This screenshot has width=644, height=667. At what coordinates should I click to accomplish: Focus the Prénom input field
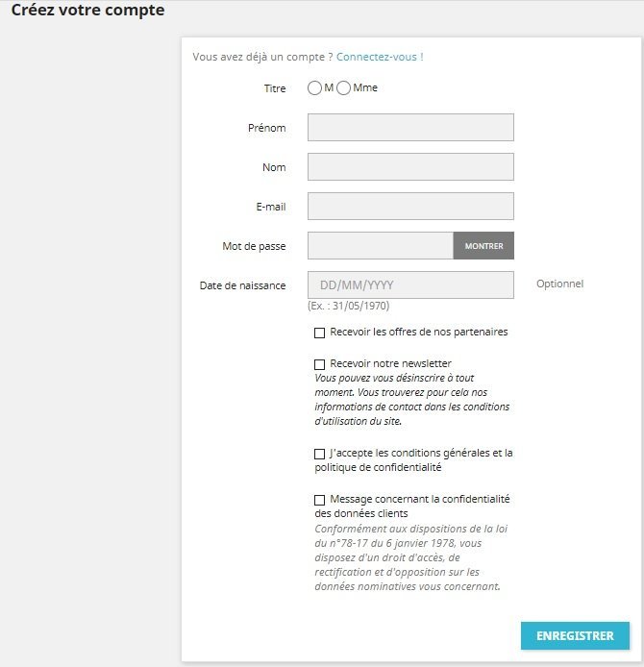410,128
